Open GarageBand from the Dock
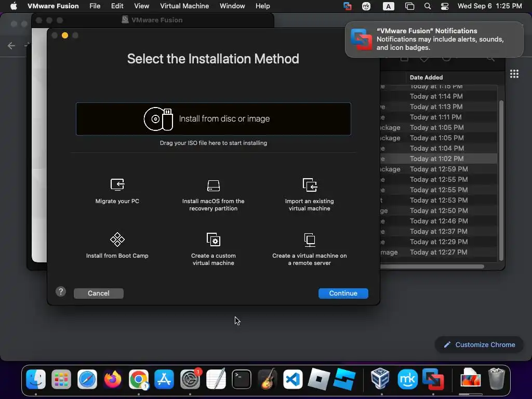Image resolution: width=532 pixels, height=399 pixels. pyautogui.click(x=268, y=379)
